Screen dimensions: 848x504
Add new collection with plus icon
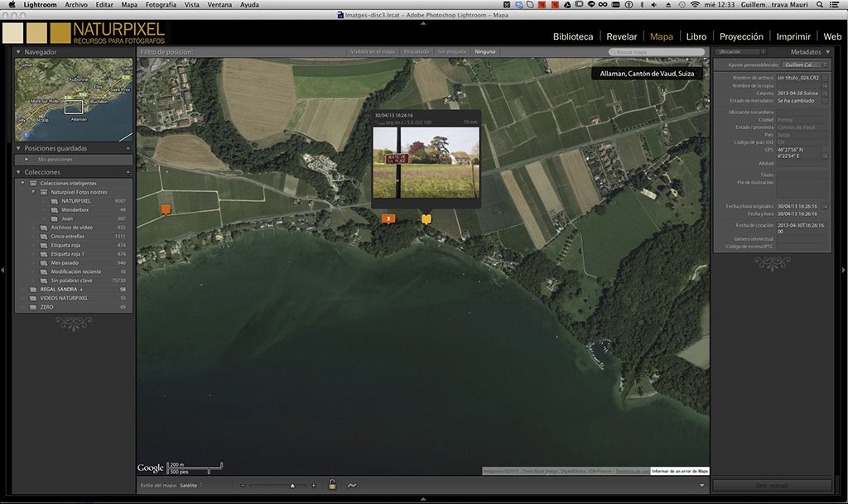tap(128, 172)
